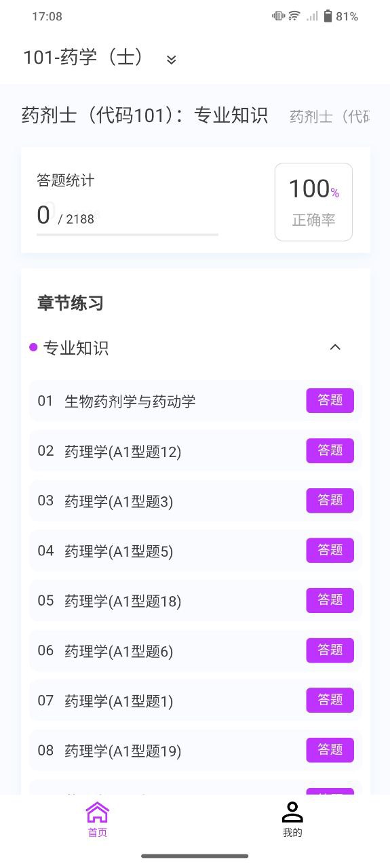Viewport: 390px width, 868px height.
Task: Open the 100% 正确率 accuracy card
Action: (313, 202)
